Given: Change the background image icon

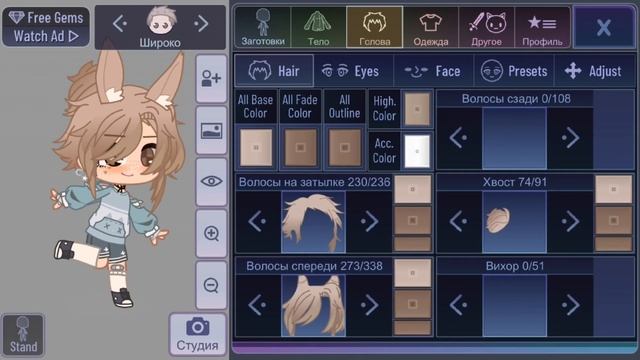Looking at the screenshot, I should click(211, 131).
